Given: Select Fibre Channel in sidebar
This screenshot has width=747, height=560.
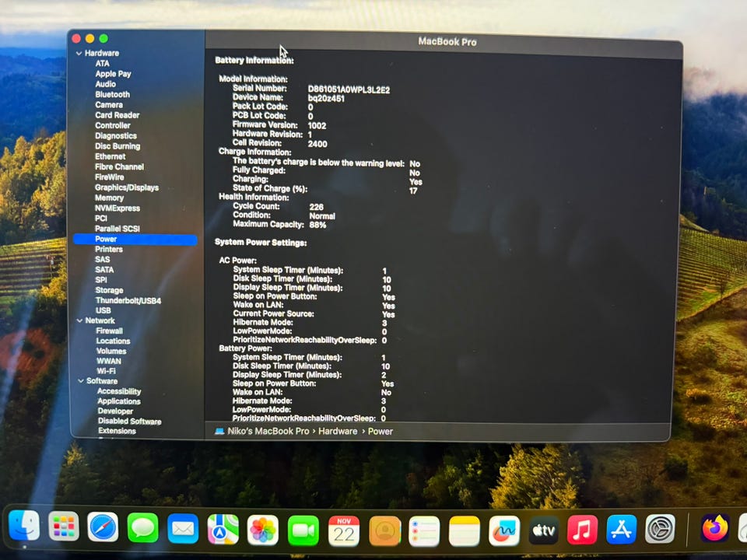Looking at the screenshot, I should pos(119,166).
